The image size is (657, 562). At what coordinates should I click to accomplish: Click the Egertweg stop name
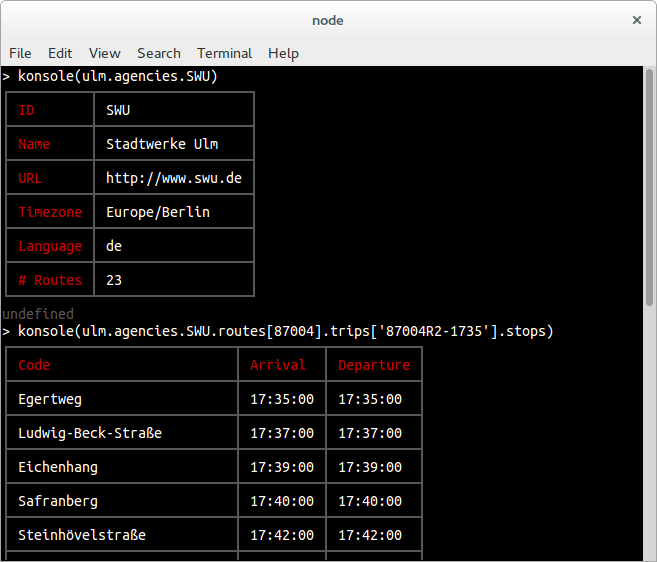point(50,399)
